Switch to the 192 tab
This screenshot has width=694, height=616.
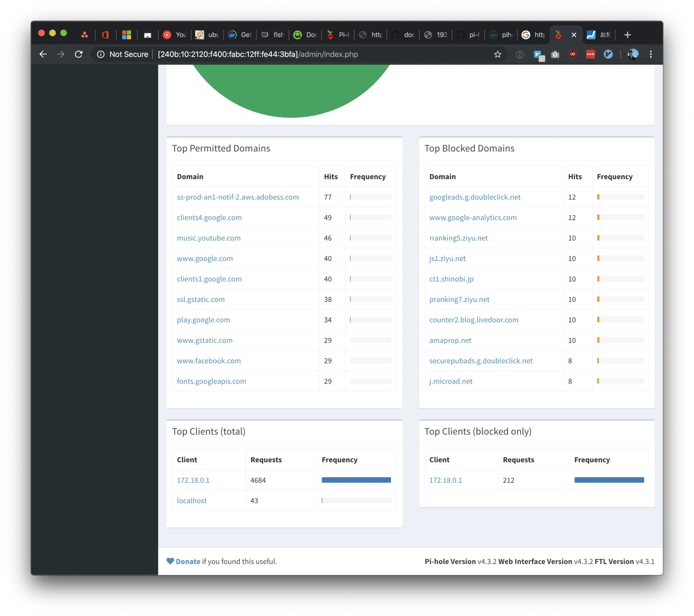436,35
